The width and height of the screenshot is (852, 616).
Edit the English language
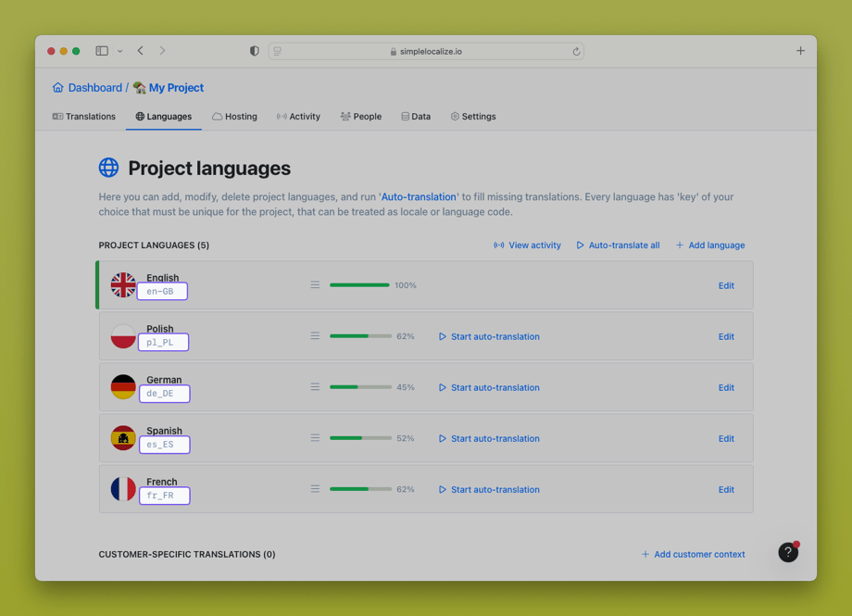726,285
